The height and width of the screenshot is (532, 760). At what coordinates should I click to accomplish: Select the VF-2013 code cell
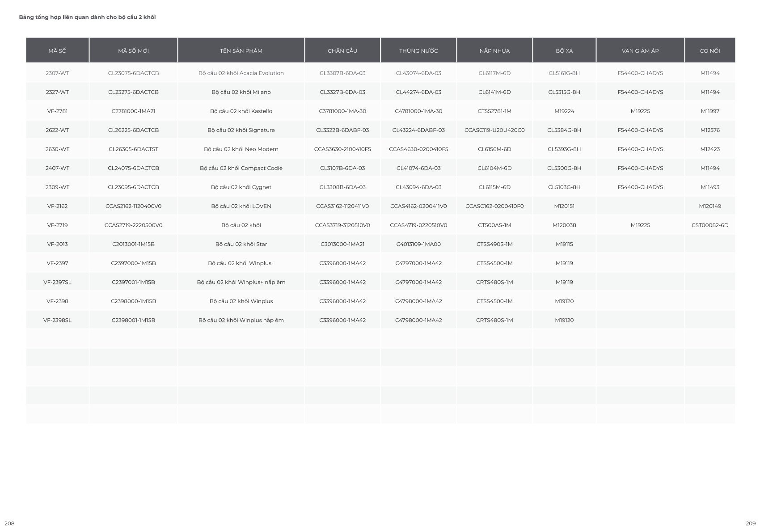pyautogui.click(x=57, y=244)
